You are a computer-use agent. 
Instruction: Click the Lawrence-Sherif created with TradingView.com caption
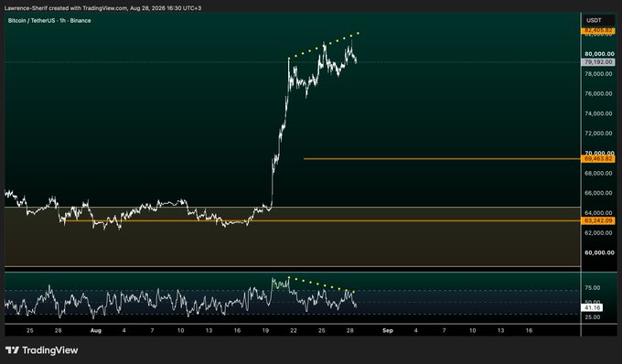tap(102, 8)
